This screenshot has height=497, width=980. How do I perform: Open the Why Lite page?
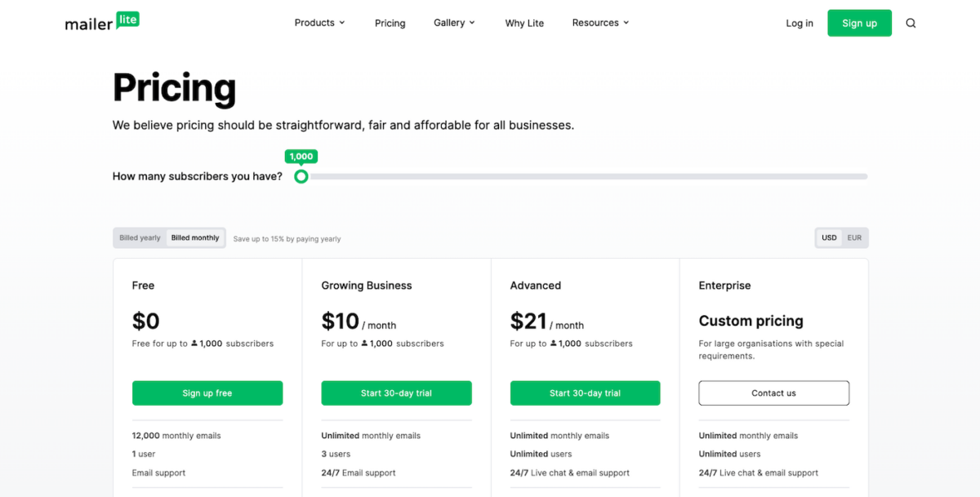point(524,23)
